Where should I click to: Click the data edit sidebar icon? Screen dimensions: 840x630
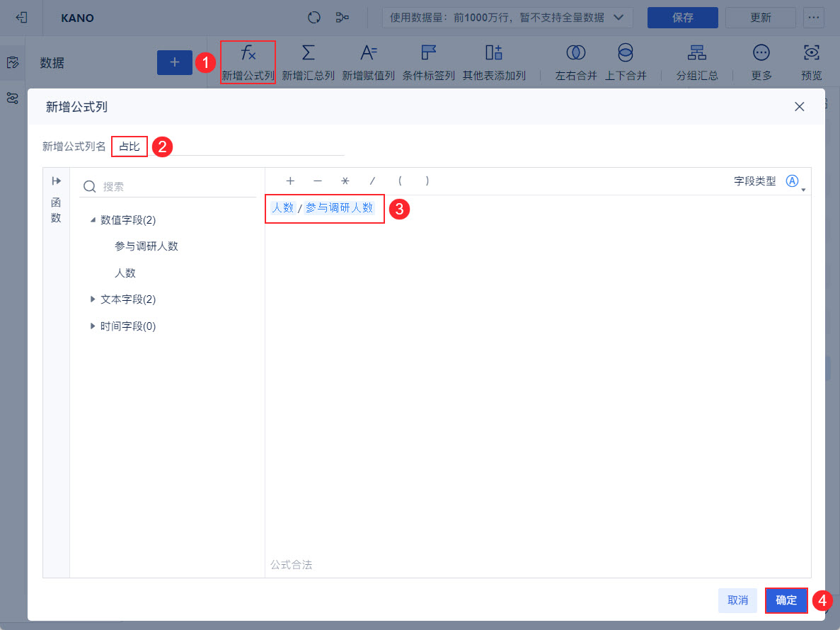coord(13,62)
